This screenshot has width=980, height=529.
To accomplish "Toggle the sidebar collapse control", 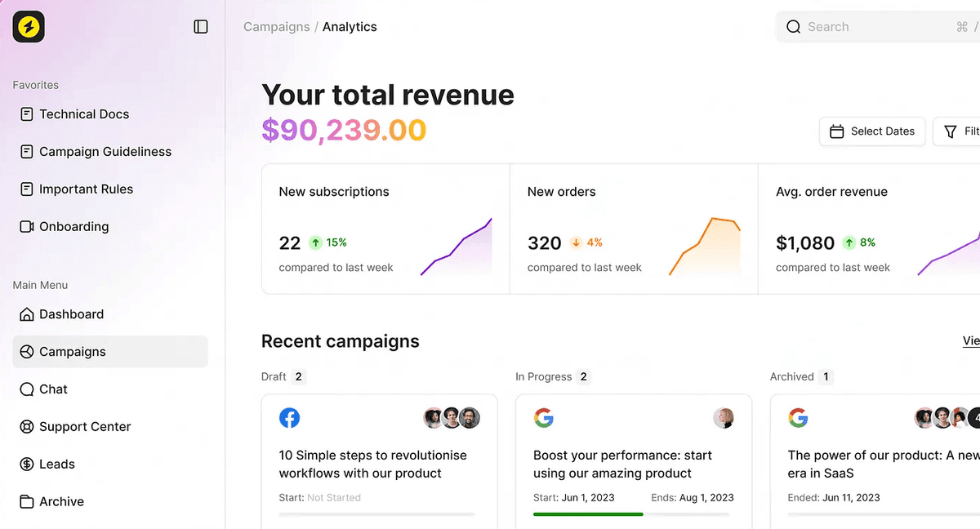I will point(200,26).
